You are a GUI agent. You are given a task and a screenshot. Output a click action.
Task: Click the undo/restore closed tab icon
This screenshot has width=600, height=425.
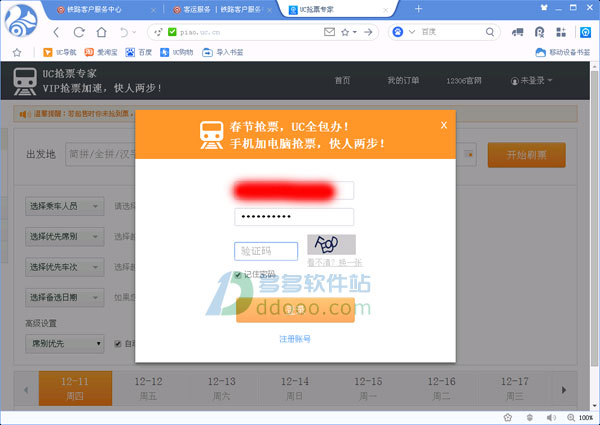(x=124, y=33)
